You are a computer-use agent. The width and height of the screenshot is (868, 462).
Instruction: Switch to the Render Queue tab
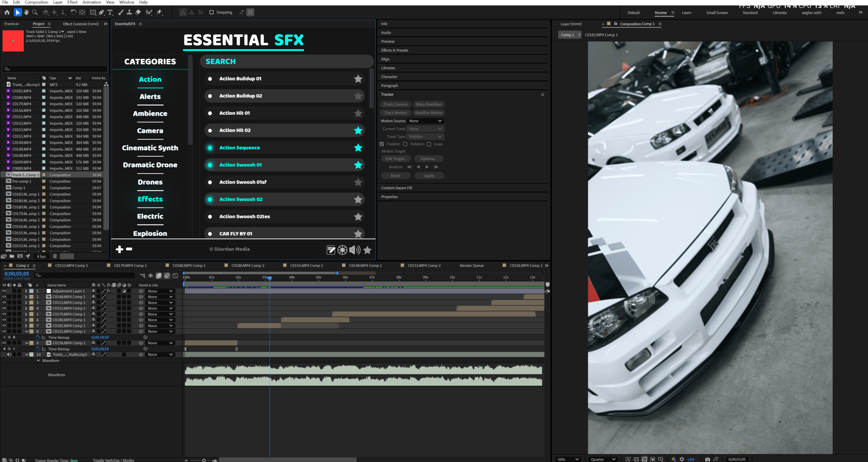[471, 266]
